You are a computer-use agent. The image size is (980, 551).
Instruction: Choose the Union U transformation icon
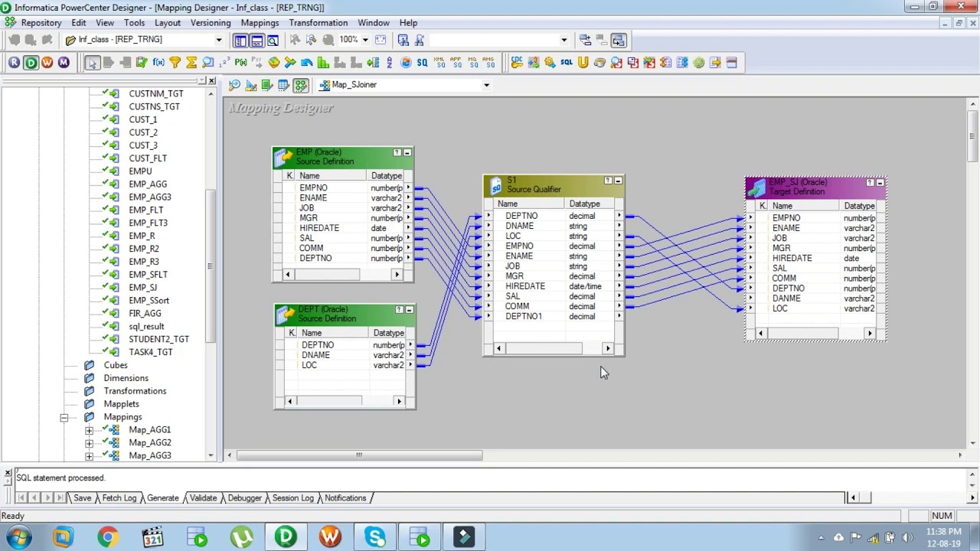[583, 63]
